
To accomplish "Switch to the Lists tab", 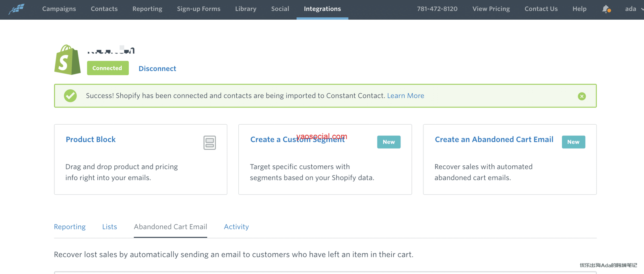I will coord(109,227).
